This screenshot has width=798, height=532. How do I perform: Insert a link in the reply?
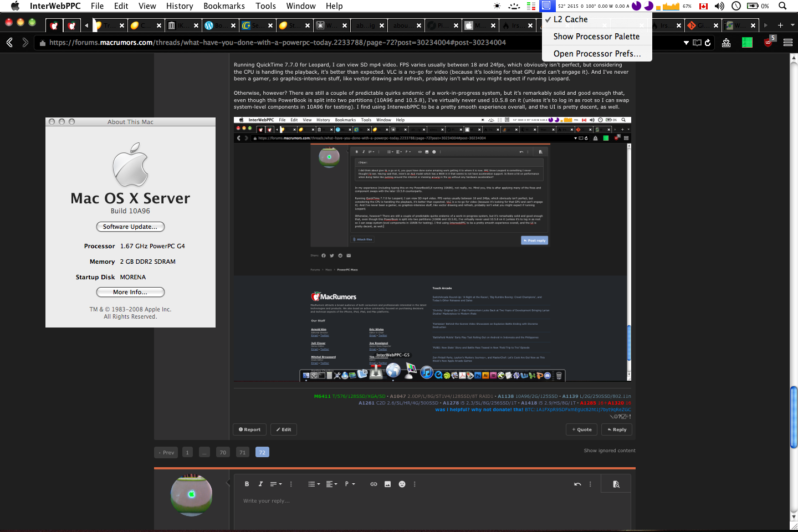374,484
